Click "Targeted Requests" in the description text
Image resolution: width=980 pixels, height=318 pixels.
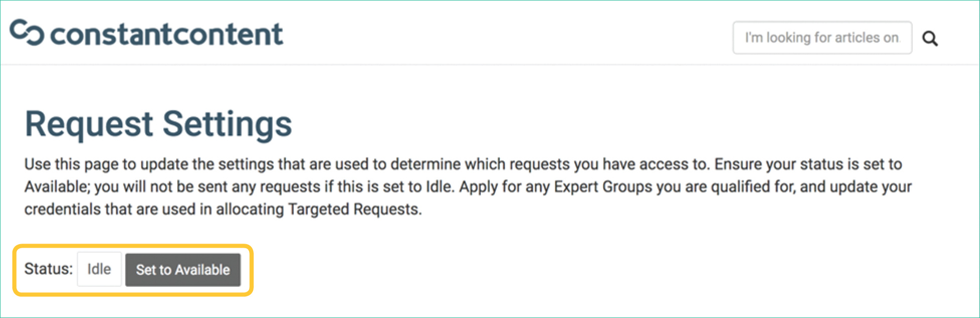(354, 209)
